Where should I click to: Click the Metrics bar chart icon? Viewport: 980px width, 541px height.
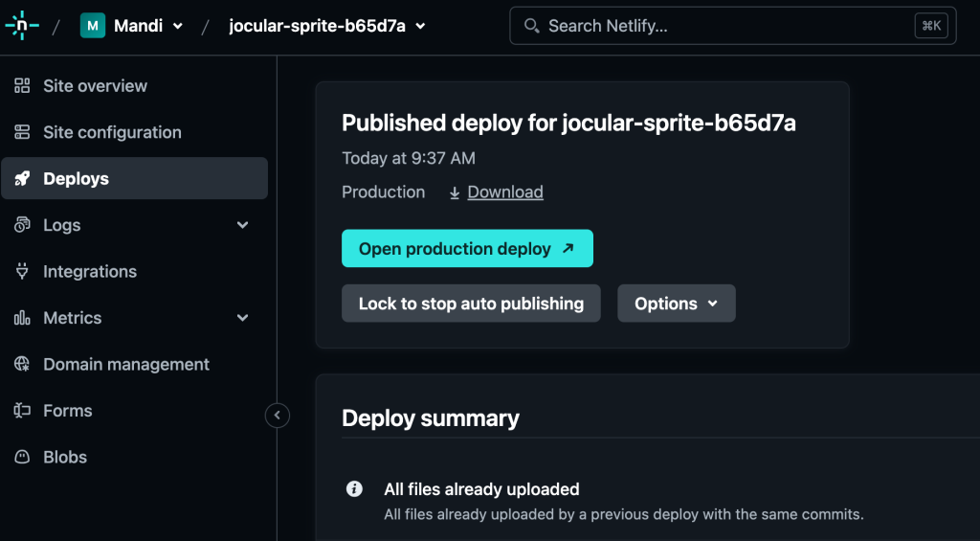pyautogui.click(x=22, y=318)
